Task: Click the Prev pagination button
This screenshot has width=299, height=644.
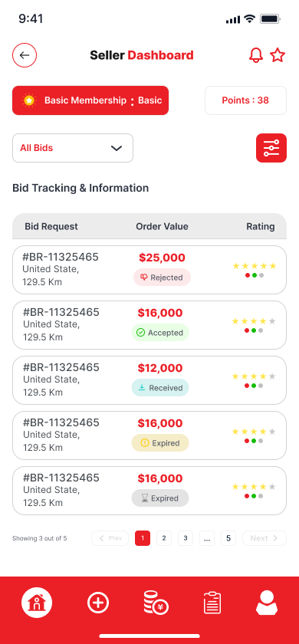Action: pos(110,538)
